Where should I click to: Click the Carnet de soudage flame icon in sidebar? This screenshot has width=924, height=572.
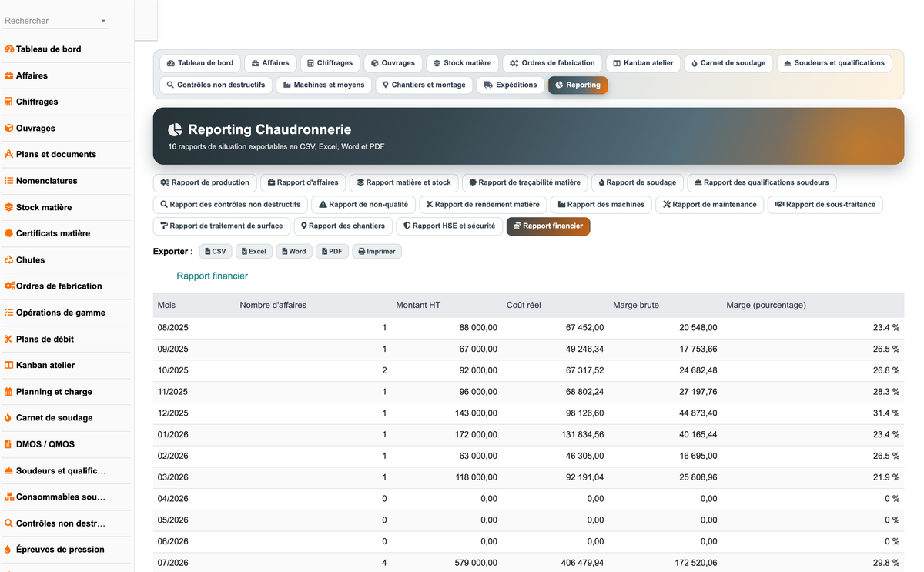(8, 418)
